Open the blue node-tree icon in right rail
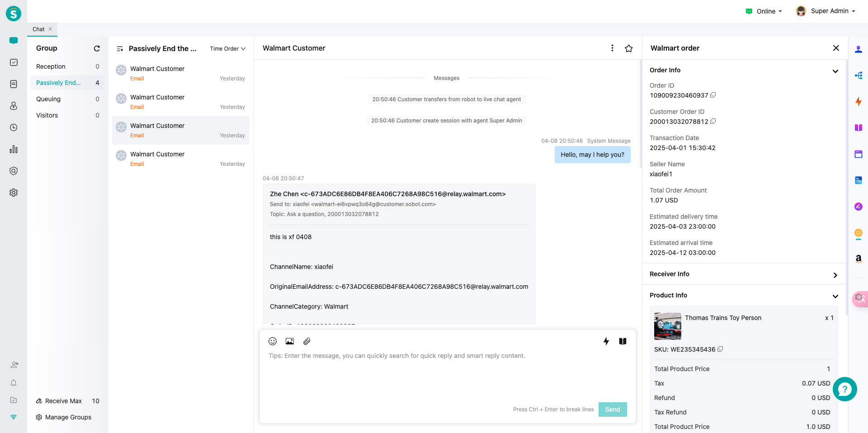The image size is (868, 433). (859, 75)
